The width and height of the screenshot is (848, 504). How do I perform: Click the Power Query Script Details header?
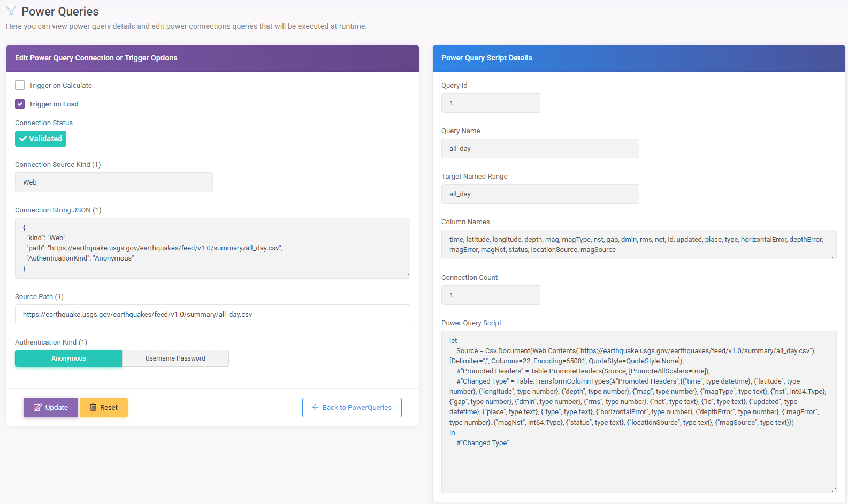tap(639, 58)
